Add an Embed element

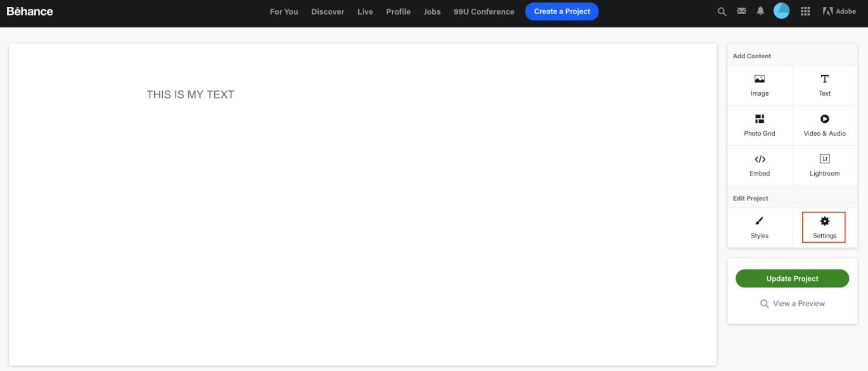coord(759,165)
